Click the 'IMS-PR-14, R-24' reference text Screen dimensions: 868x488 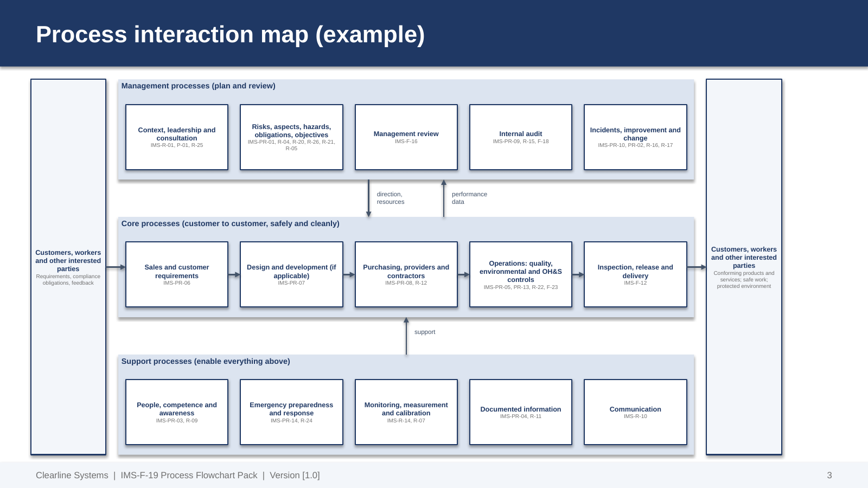point(291,421)
